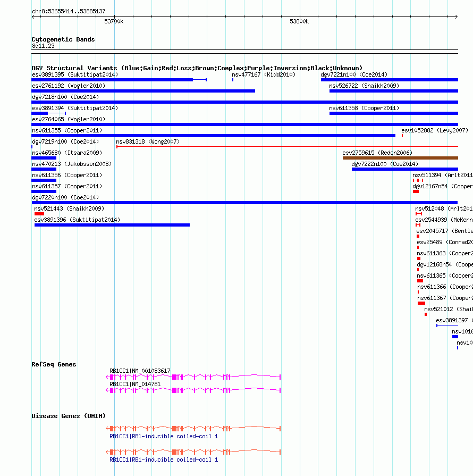Screen dimensions: 473x476
Task: Open nsv611358 (Cooper2011) label
Action: (364, 108)
